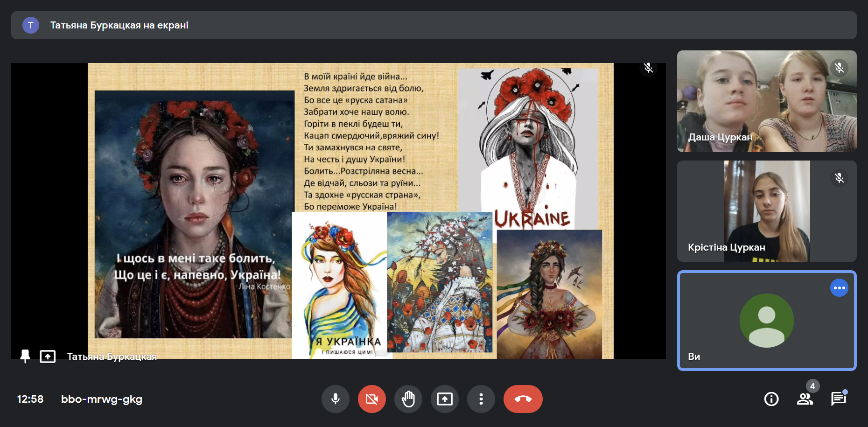Click meeting code bbo-mrwg-gkg
This screenshot has width=868, height=427.
pos(102,399)
